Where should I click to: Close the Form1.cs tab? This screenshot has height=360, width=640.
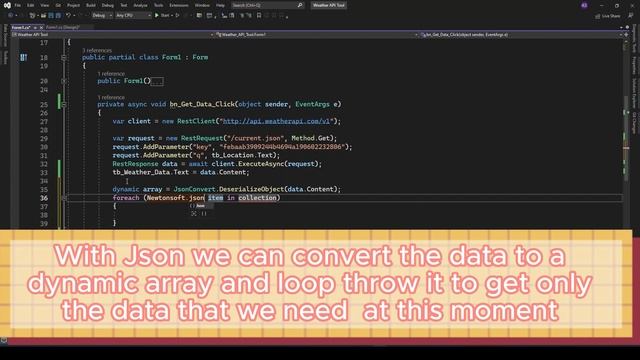[x=41, y=27]
